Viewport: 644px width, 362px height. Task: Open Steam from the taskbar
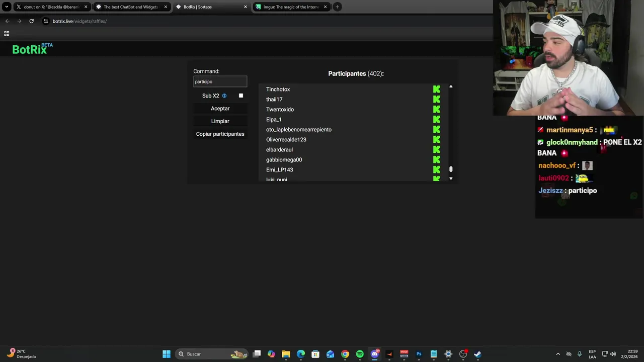pyautogui.click(x=477, y=354)
